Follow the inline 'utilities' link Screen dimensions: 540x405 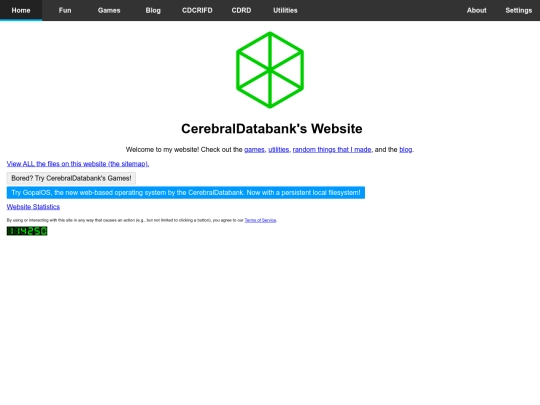[279, 149]
